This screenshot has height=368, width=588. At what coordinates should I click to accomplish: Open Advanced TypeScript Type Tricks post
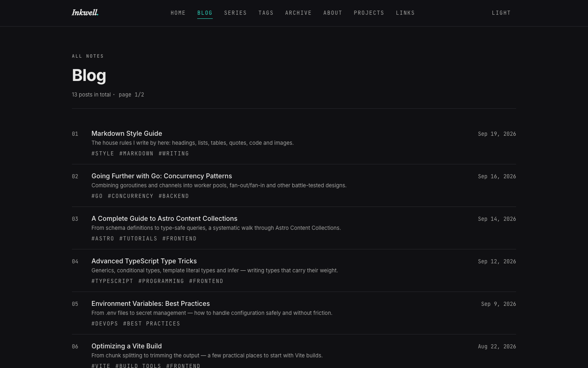pyautogui.click(x=144, y=261)
